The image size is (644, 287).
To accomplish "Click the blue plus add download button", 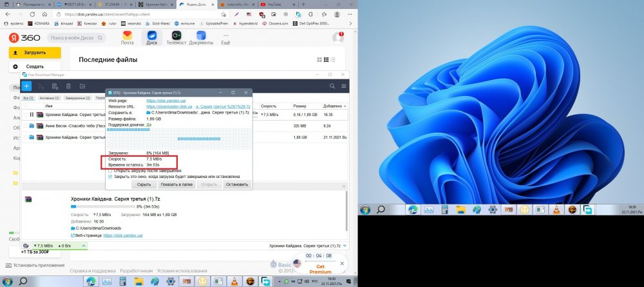I will pyautogui.click(x=26, y=86).
